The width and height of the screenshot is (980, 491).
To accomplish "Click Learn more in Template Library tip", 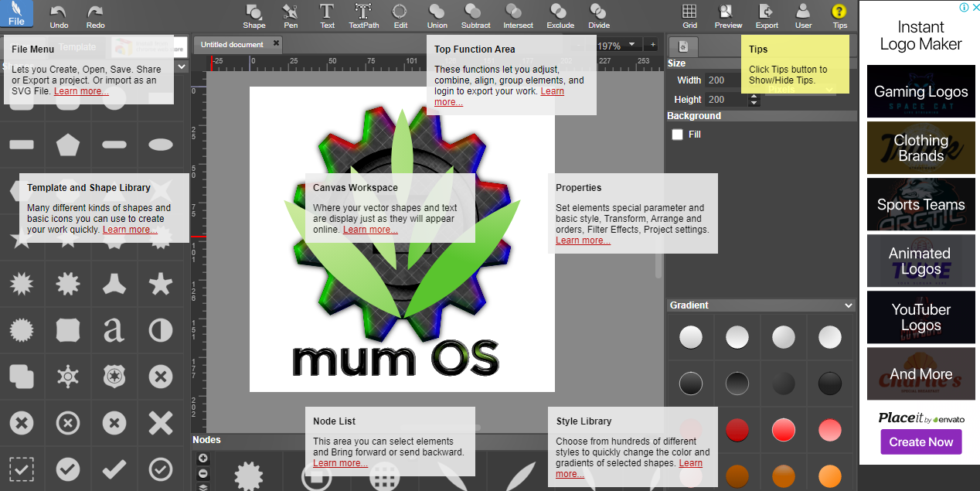I will (130, 230).
